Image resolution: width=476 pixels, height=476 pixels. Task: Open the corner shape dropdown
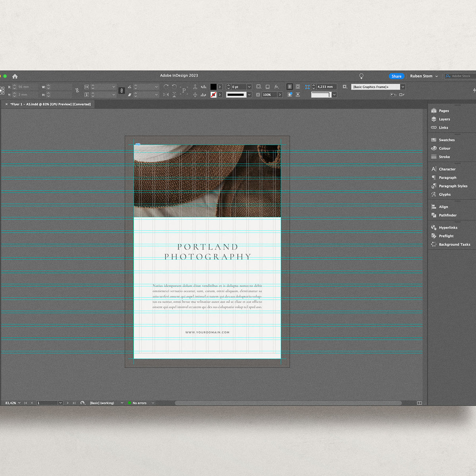(334, 95)
